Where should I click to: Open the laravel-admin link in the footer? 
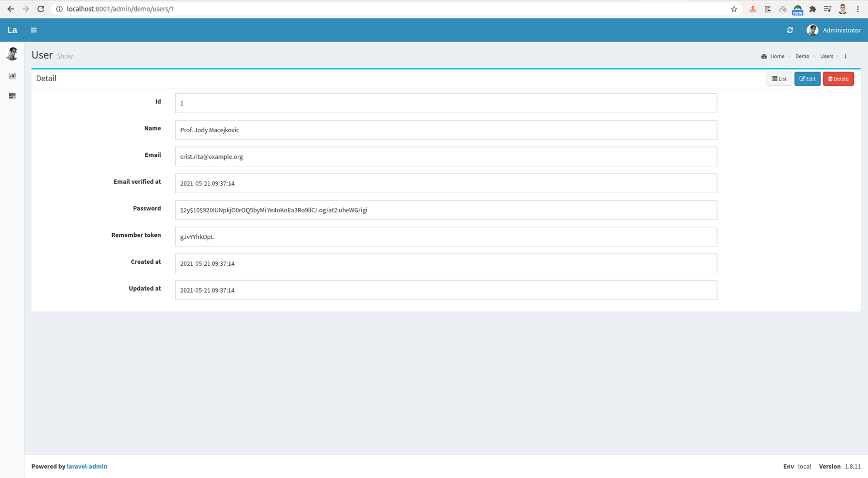point(87,466)
